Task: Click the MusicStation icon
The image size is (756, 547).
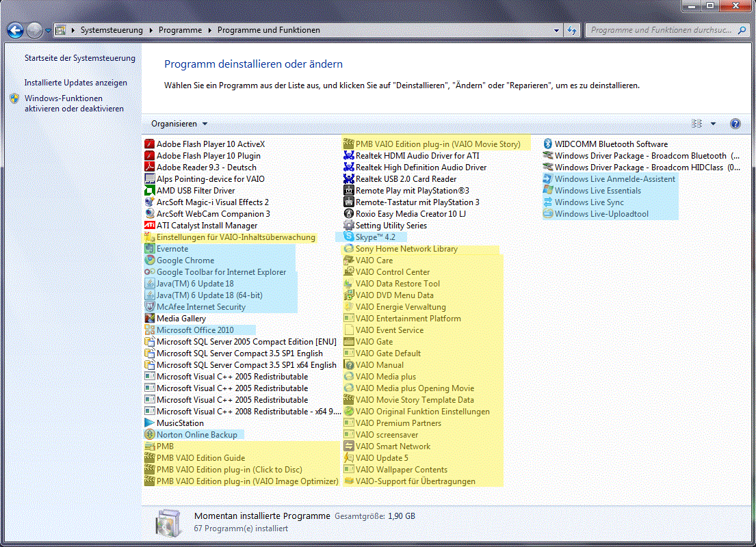Action: click(x=149, y=423)
